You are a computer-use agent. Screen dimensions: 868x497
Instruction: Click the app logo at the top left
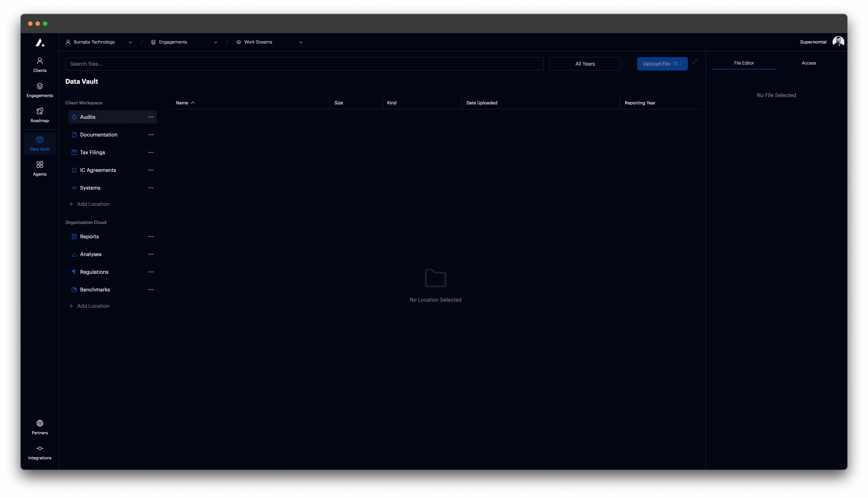40,42
